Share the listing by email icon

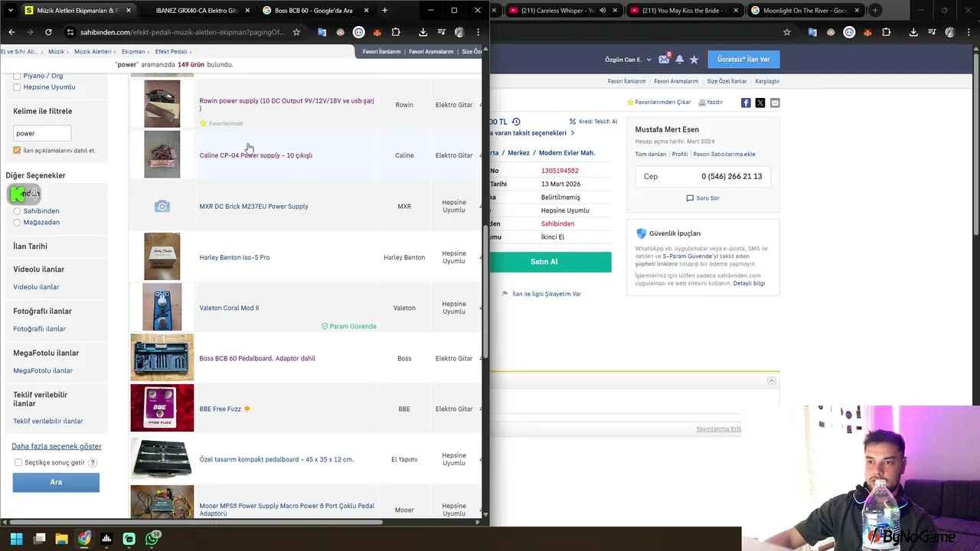775,103
